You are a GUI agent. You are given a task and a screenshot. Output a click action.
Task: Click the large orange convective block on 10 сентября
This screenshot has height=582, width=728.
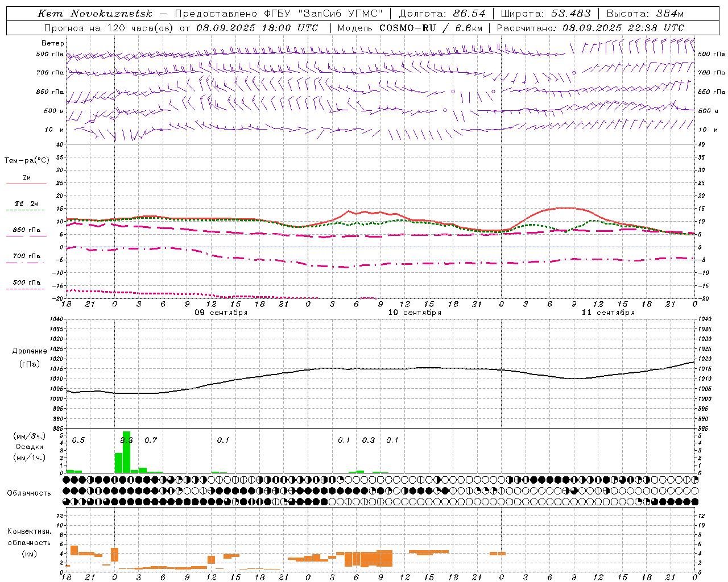[369, 559]
